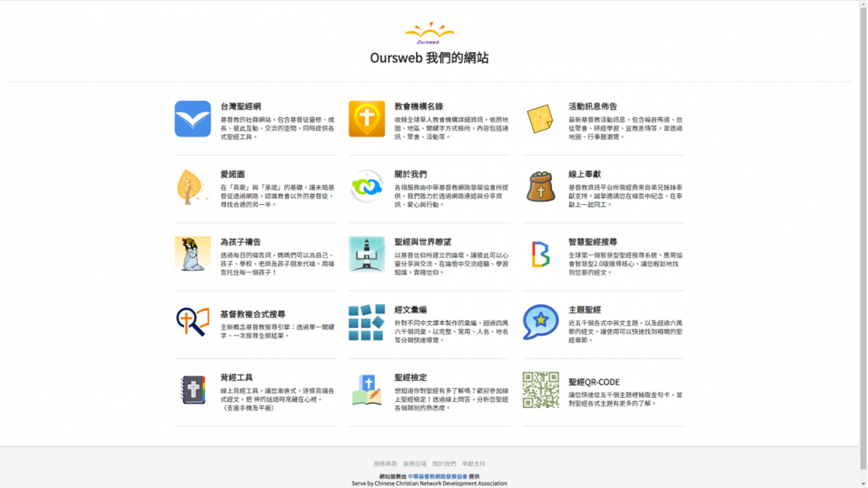Image resolution: width=868 pixels, height=488 pixels.
Task: Open the 為孩子禱告 praying child picture
Action: (192, 254)
